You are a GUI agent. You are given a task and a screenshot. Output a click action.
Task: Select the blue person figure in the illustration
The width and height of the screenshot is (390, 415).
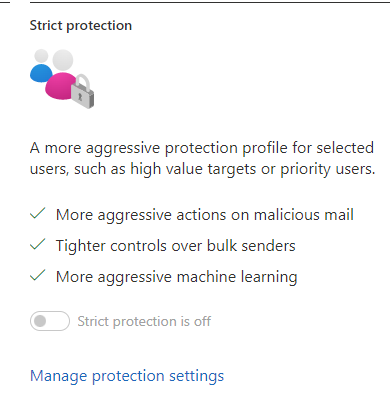click(x=41, y=73)
